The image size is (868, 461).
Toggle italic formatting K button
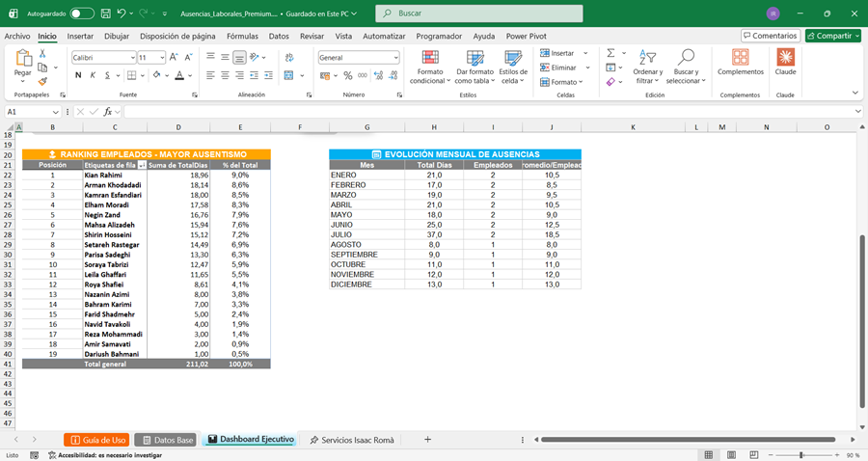(93, 75)
